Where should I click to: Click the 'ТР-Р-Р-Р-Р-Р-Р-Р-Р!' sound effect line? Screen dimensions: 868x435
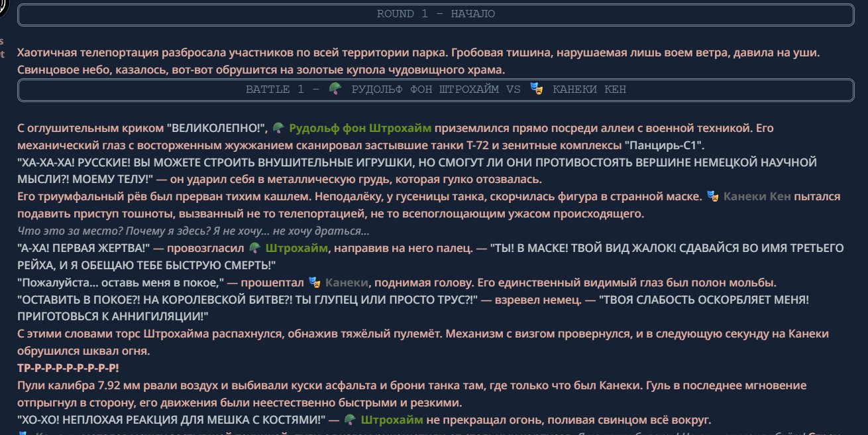(68, 368)
